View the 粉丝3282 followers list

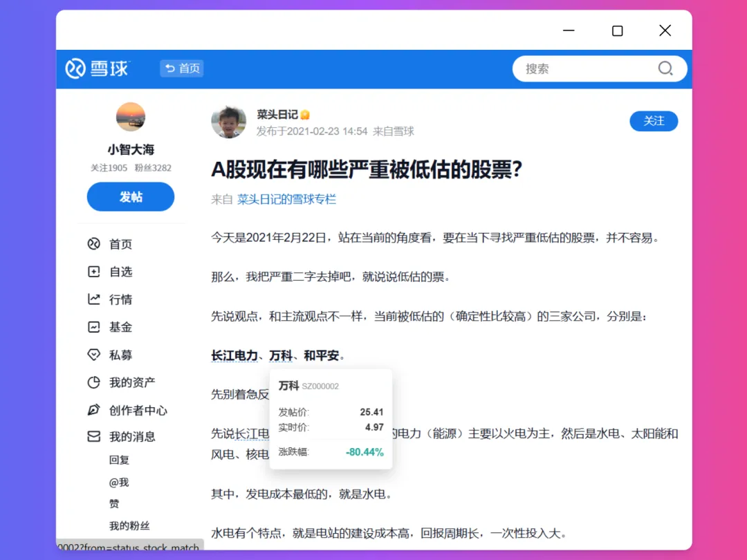pyautogui.click(x=153, y=167)
